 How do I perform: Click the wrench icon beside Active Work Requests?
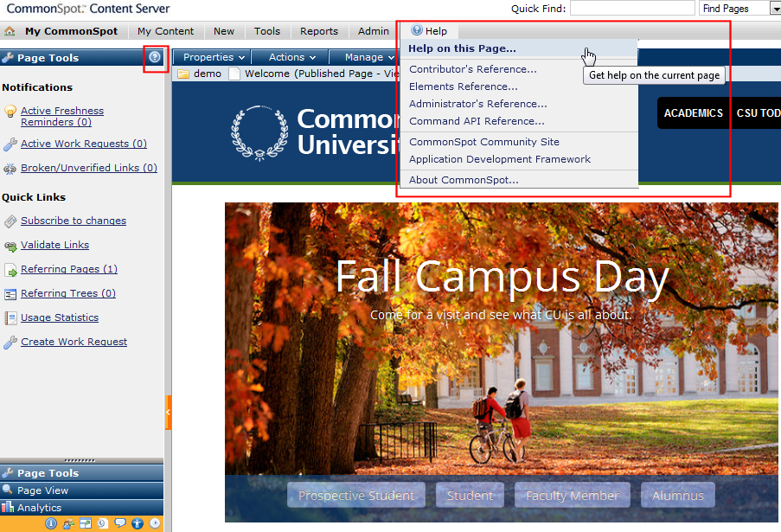(10, 144)
